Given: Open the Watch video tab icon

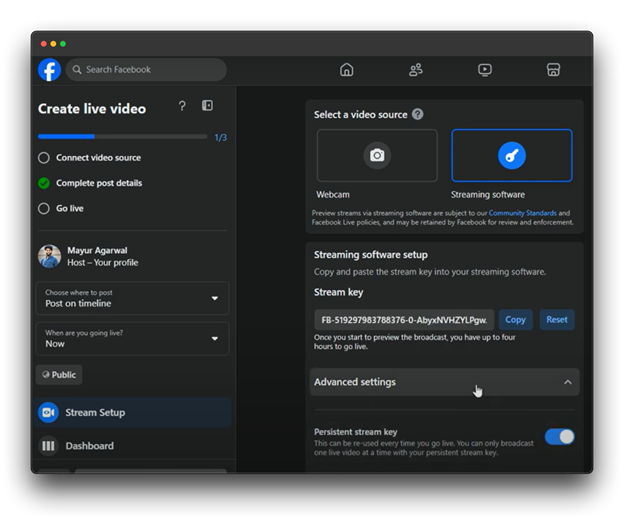Looking at the screenshot, I should pos(485,70).
